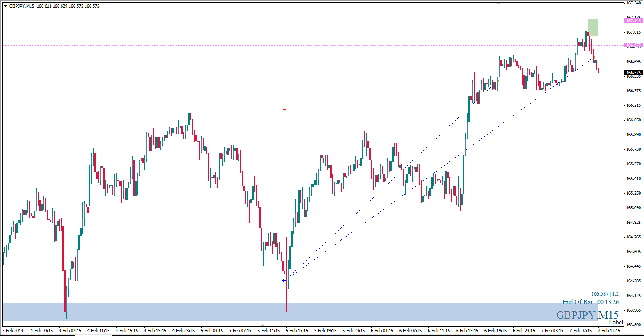644x336 pixels.
Task: Click the gray triangle marker above time axis
Action: [x=262, y=325]
